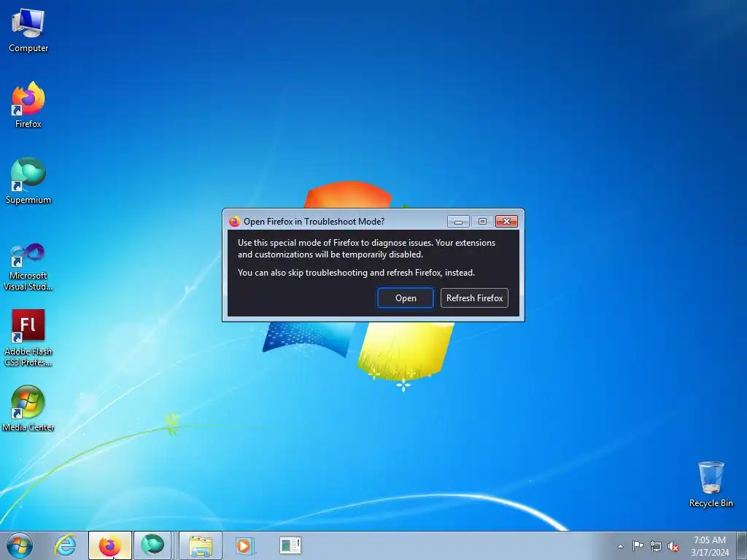This screenshot has width=747, height=560.
Task: Open the Windows Start menu orb
Action: 20,545
